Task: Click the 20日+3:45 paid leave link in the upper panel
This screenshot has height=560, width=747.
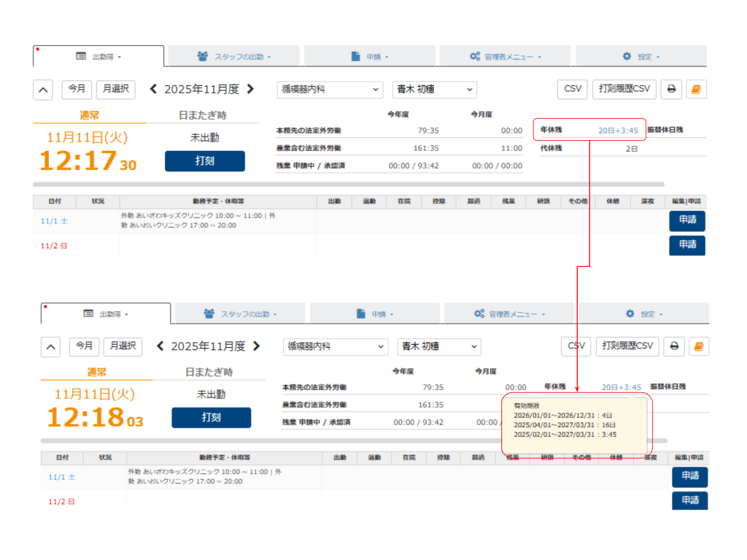Action: 618,131
